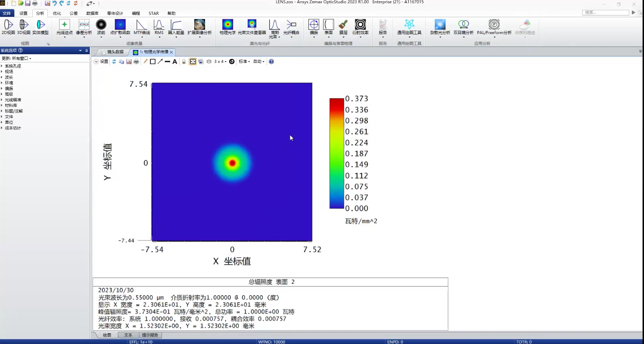Open the 3 x 4 grid dropdown
Screen dimensions: 644x344
(x=221, y=62)
